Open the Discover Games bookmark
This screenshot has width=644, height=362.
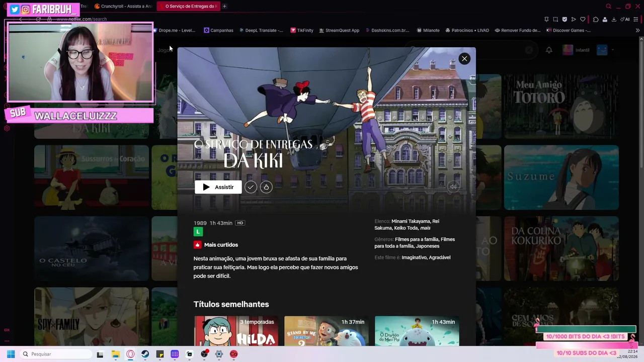tap(569, 30)
